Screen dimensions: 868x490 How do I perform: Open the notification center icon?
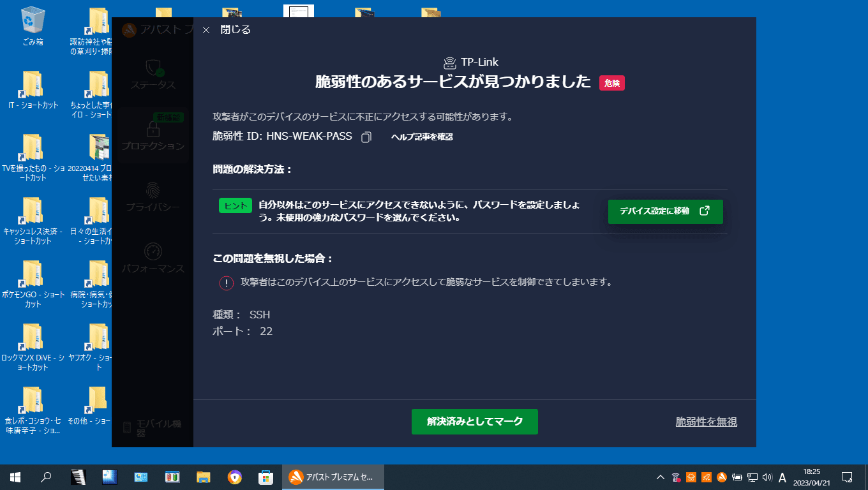coord(847,477)
